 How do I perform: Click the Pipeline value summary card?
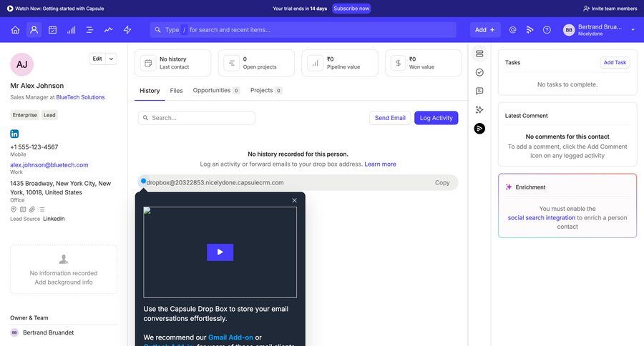click(x=340, y=63)
